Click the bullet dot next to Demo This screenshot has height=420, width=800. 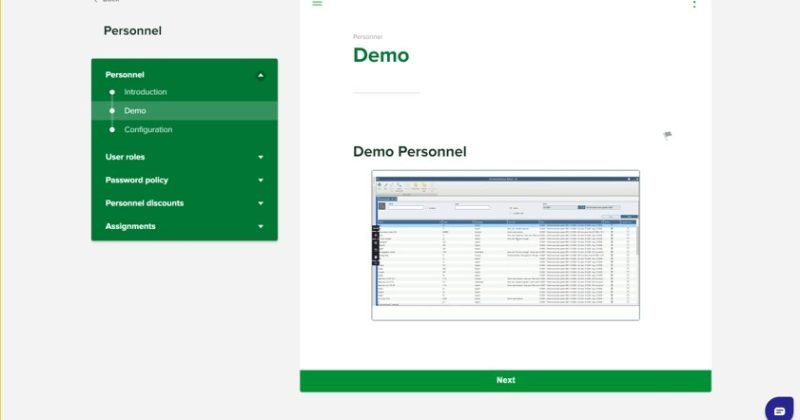coord(112,111)
